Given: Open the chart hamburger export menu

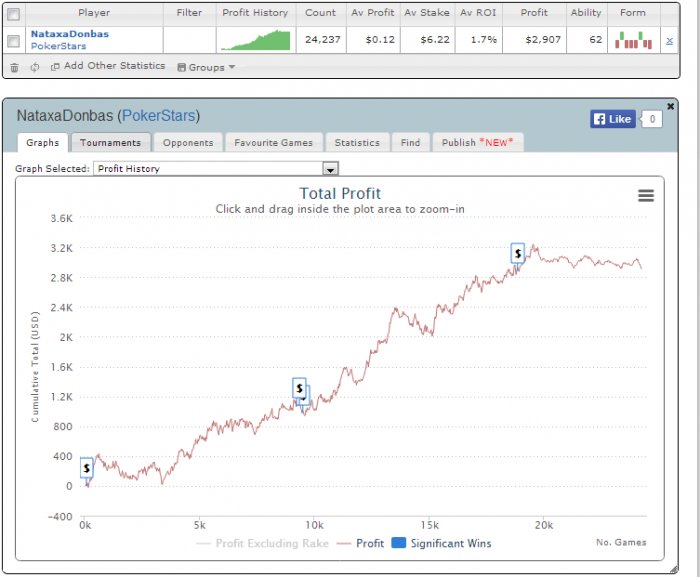Looking at the screenshot, I should pyautogui.click(x=646, y=196).
